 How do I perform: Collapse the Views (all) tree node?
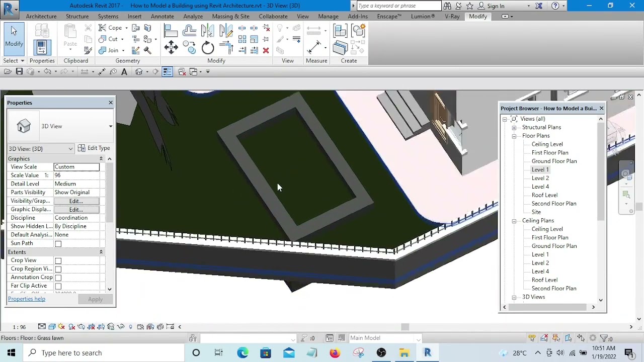coord(505,119)
